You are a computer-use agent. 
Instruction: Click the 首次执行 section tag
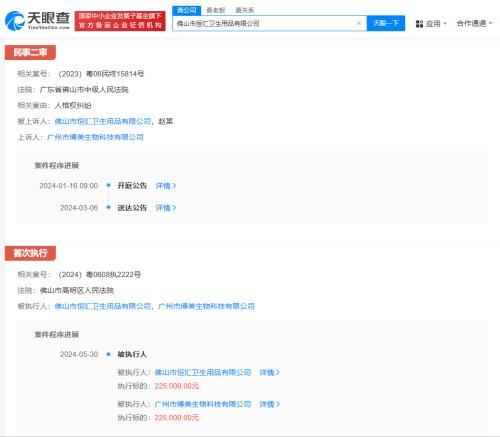[x=30, y=253]
